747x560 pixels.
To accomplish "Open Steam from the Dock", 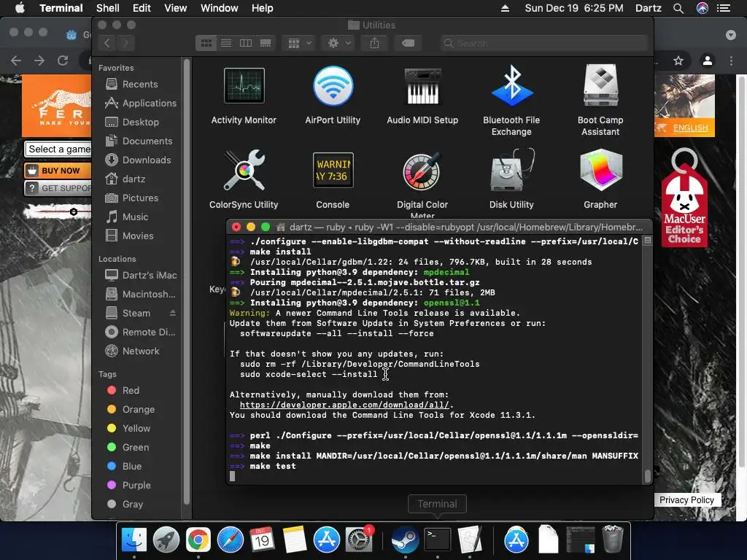I will point(406,540).
